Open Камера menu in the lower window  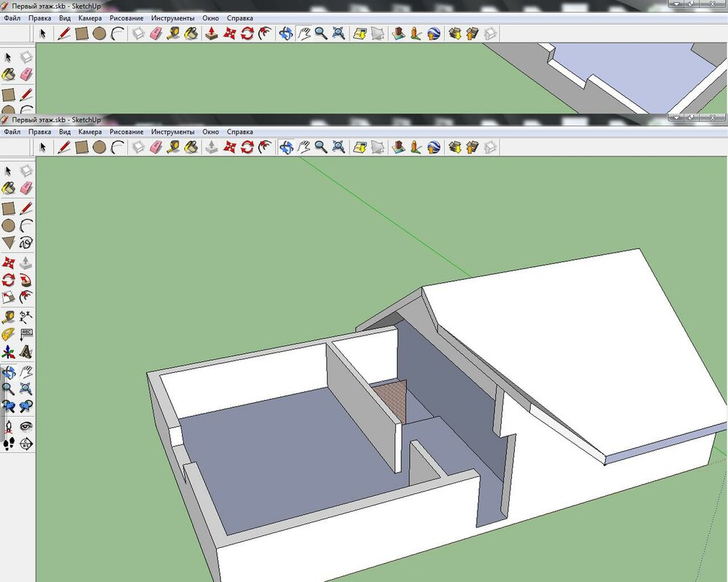pyautogui.click(x=90, y=132)
